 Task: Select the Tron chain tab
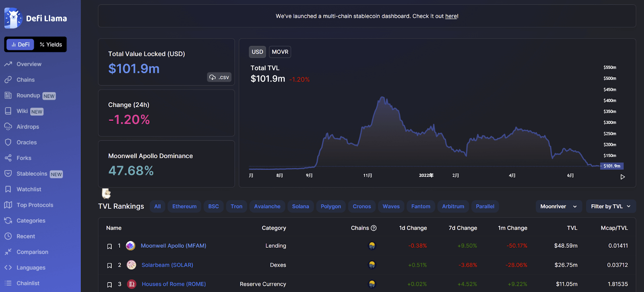point(237,206)
